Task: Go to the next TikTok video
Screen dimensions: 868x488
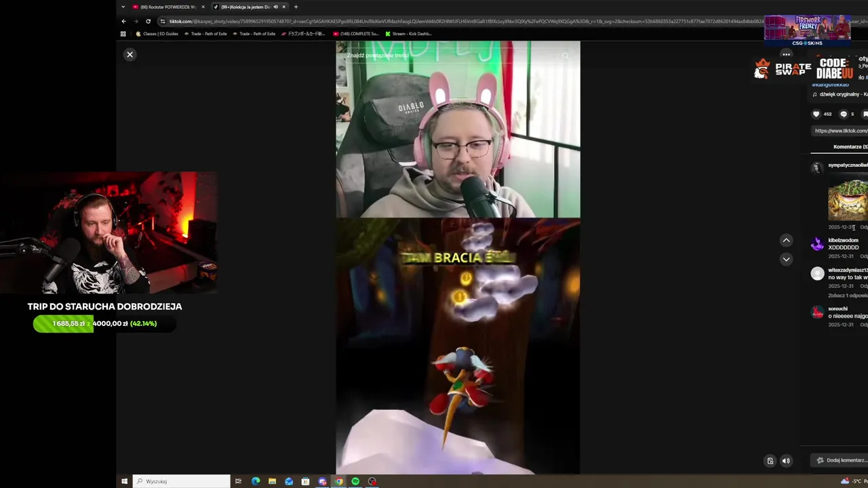Action: [x=786, y=259]
